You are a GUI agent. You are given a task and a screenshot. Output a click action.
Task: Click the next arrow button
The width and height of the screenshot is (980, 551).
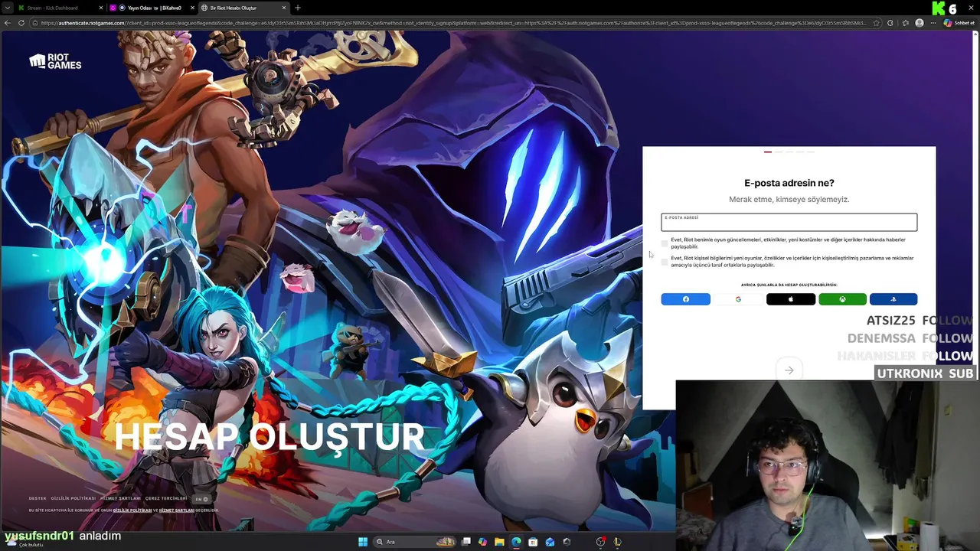789,370
